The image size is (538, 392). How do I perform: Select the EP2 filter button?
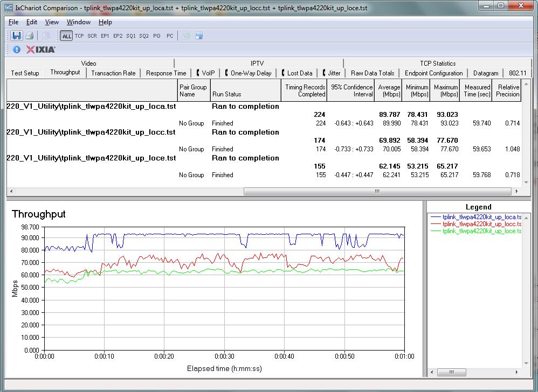118,36
